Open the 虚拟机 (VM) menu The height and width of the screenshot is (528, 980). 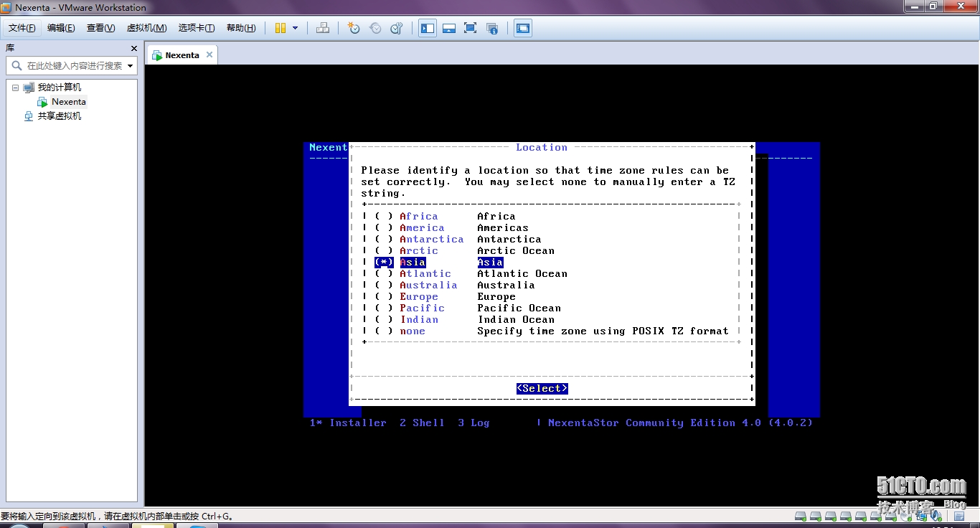click(146, 28)
